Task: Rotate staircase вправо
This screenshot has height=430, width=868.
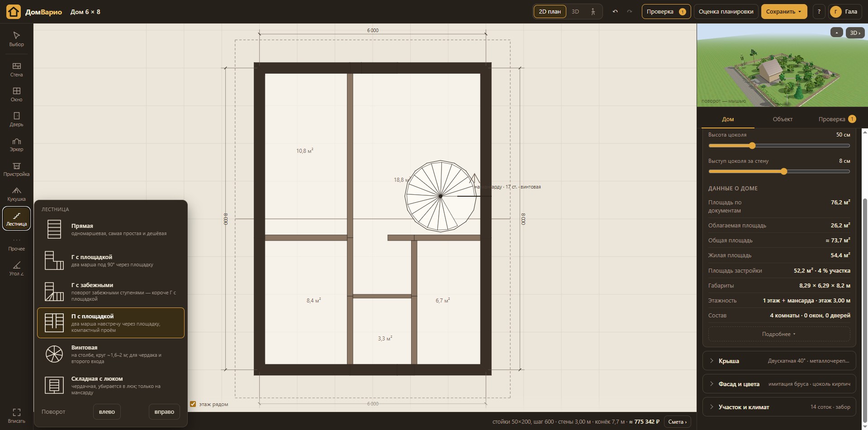Action: (164, 412)
